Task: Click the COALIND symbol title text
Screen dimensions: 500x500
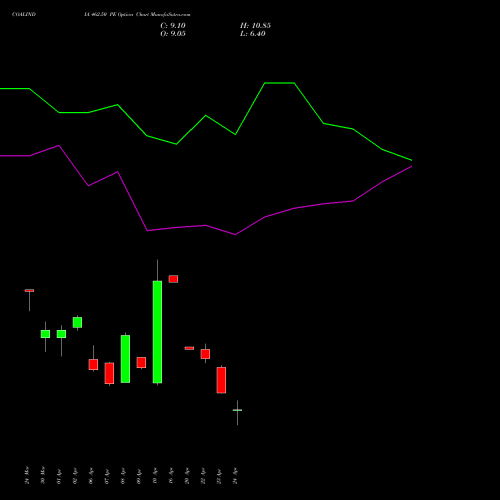Action: point(24,15)
